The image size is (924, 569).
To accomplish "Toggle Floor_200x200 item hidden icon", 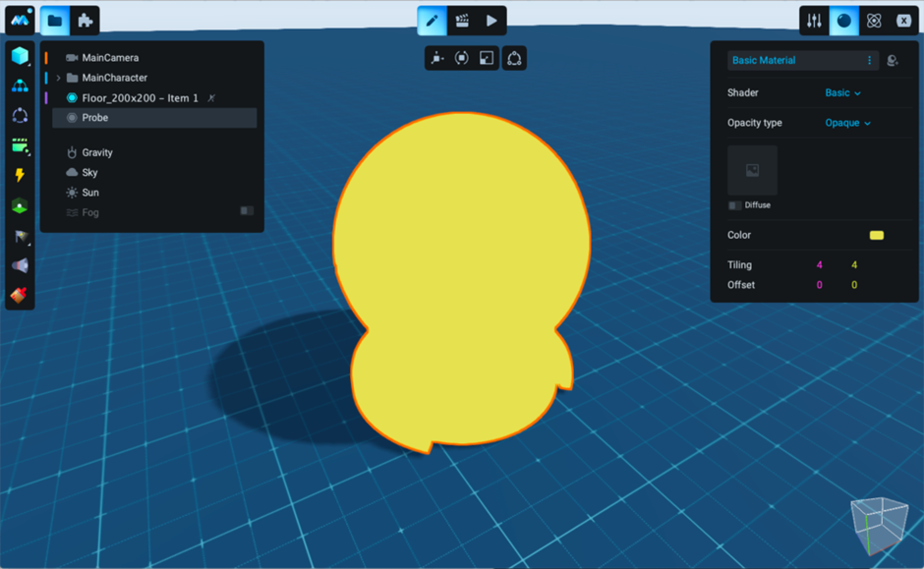I will point(211,98).
